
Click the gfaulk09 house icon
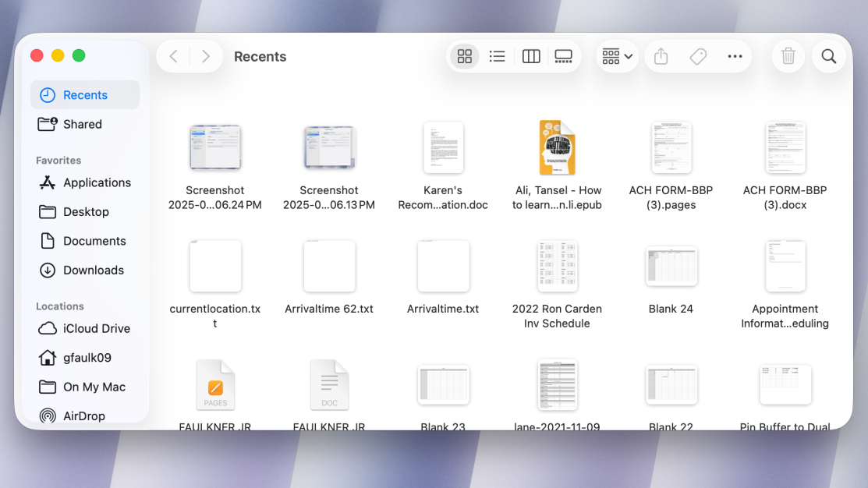48,358
